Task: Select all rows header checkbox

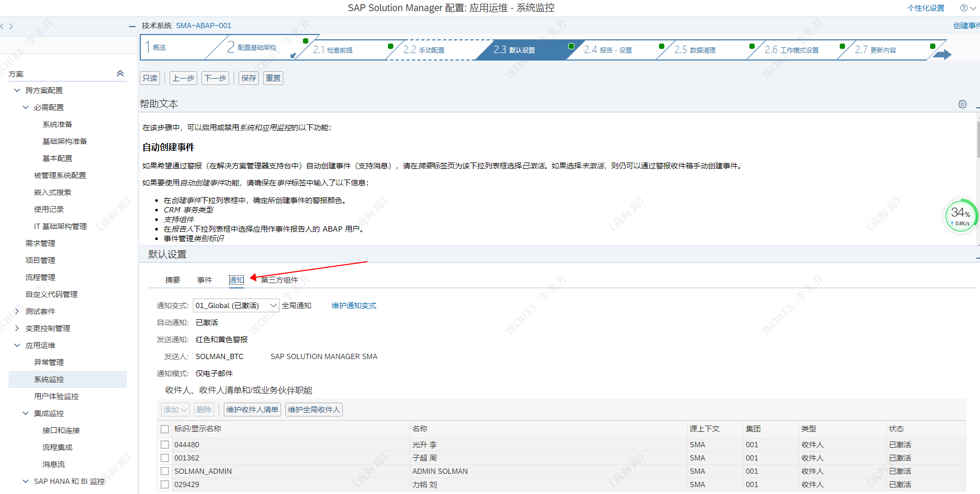Action: [x=165, y=429]
